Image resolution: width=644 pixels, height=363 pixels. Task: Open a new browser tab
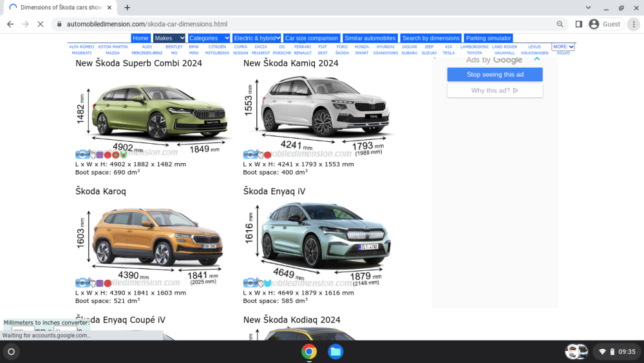tap(128, 7)
